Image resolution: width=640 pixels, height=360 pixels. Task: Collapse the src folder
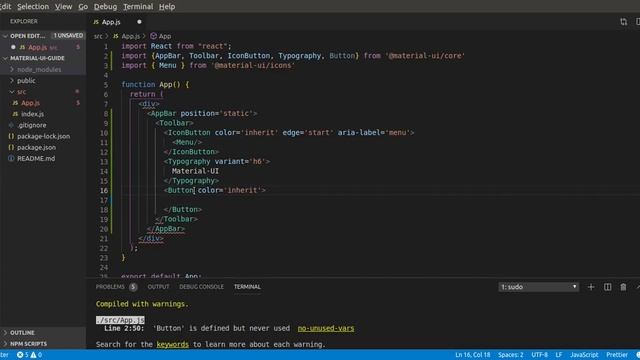pyautogui.click(x=21, y=91)
